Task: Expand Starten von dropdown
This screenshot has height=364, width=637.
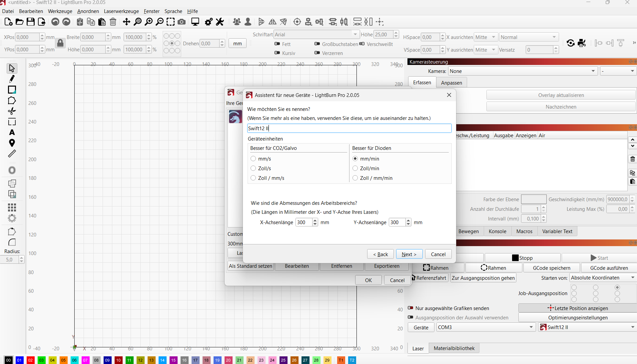Action: [x=602, y=278]
